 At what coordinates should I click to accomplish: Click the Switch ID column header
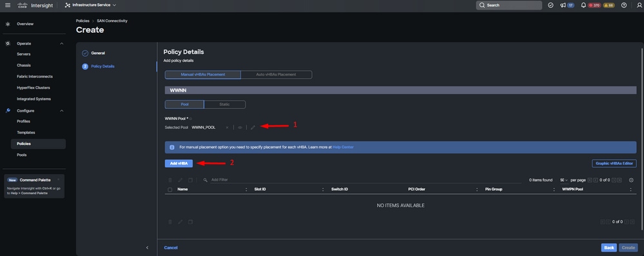(340, 189)
